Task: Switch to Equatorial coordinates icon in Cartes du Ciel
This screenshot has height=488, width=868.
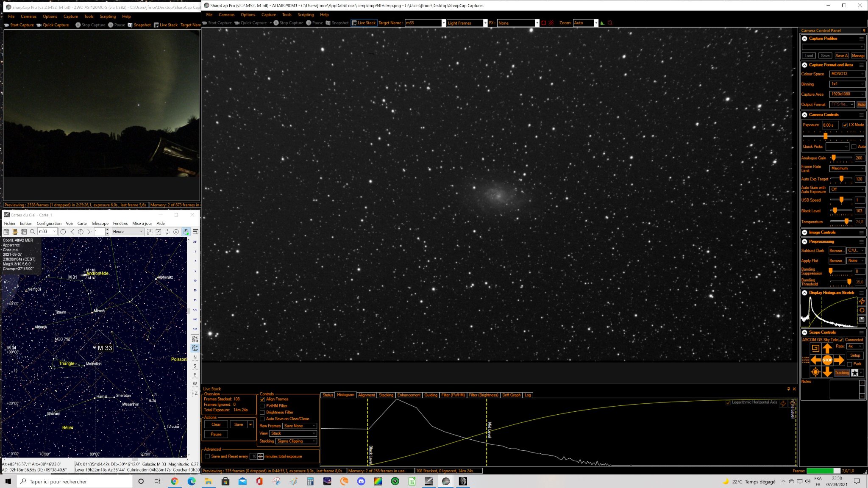Action: [x=195, y=339]
